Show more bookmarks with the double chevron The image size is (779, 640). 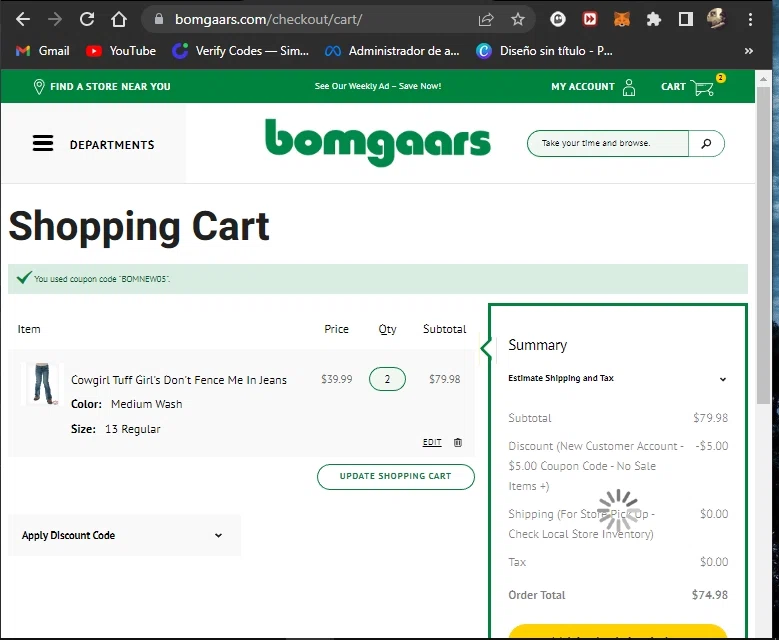click(x=749, y=51)
